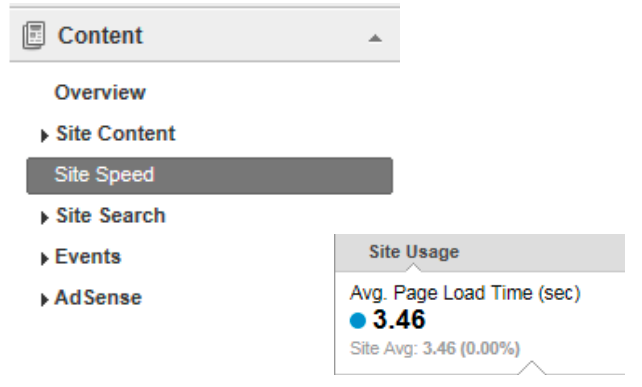The height and width of the screenshot is (387, 642).
Task: Expand the Events disclosure triangle
Action: [x=45, y=259]
